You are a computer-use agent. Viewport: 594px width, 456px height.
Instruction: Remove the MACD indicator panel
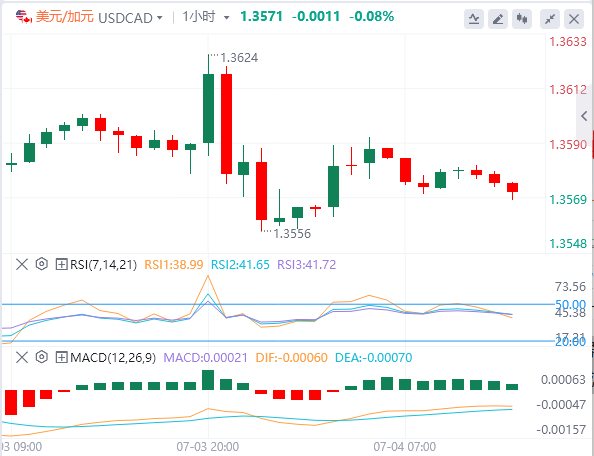[x=22, y=357]
